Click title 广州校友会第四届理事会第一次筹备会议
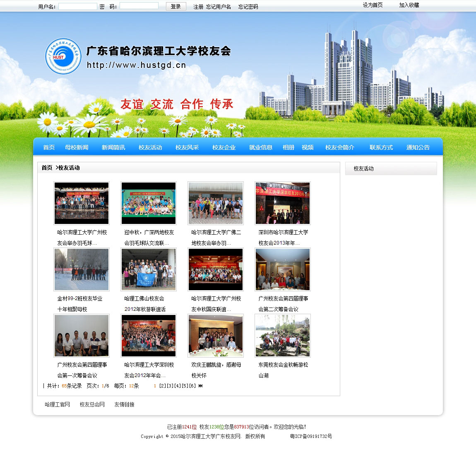The image size is (476, 452). 82,370
